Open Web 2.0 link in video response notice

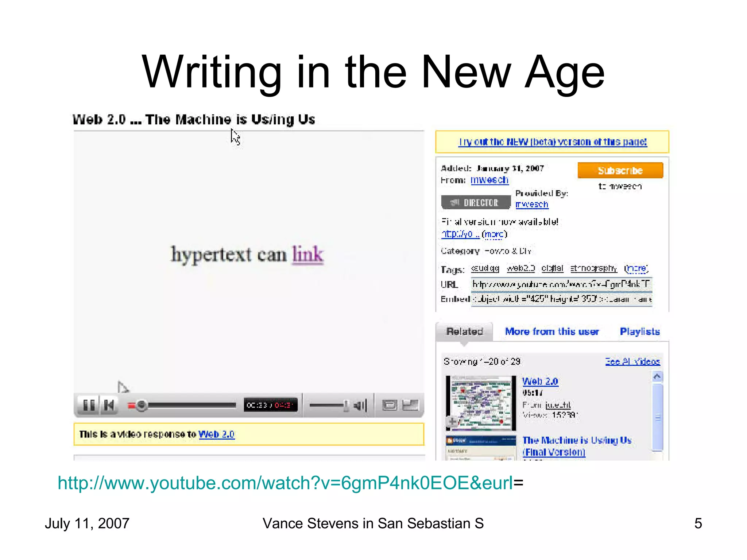[x=216, y=434]
